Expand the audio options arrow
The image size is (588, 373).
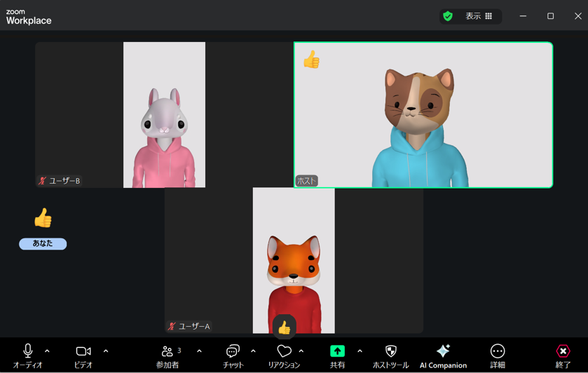(x=47, y=351)
